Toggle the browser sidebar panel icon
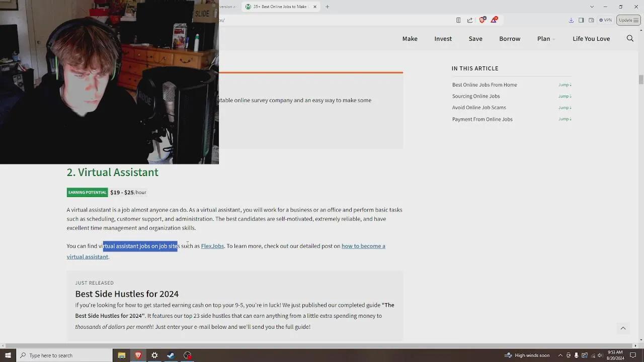Viewport: 644px width, 362px height. 581,20
